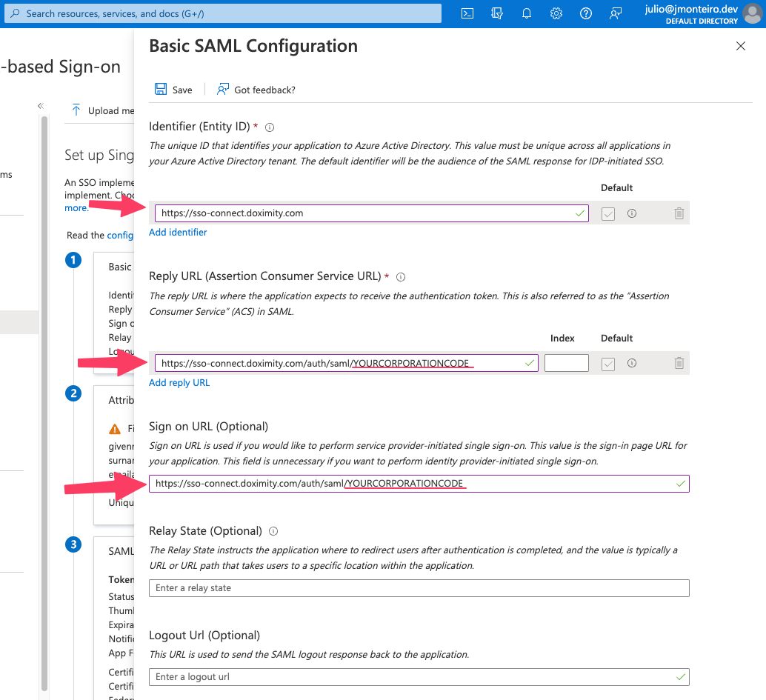The width and height of the screenshot is (766, 700).
Task: Delete the reply URL with the trash icon
Action: click(679, 363)
